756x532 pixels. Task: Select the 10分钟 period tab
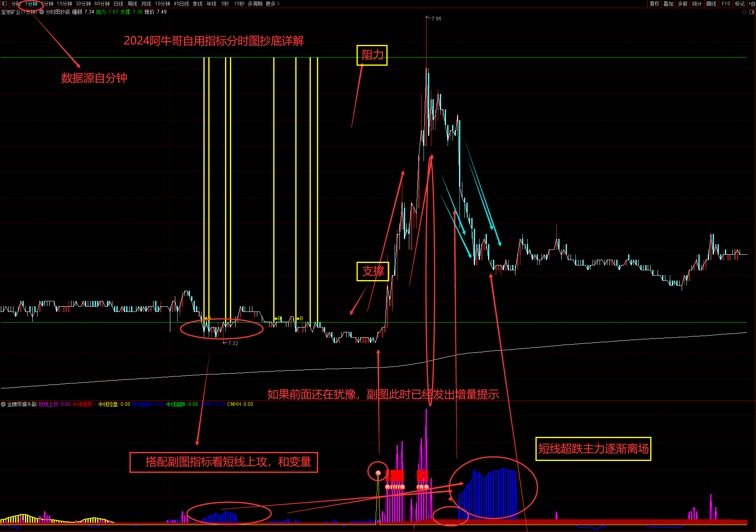coord(163,4)
